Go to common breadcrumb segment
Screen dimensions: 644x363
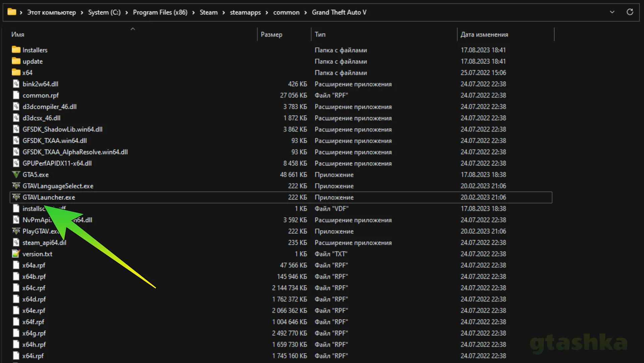[286, 12]
